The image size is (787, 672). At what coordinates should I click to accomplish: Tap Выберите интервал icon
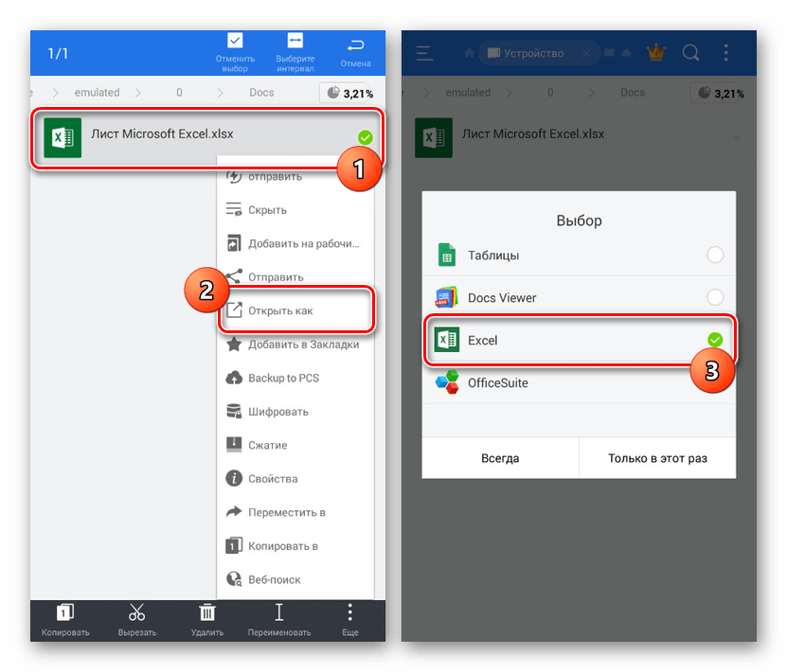pyautogui.click(x=295, y=42)
